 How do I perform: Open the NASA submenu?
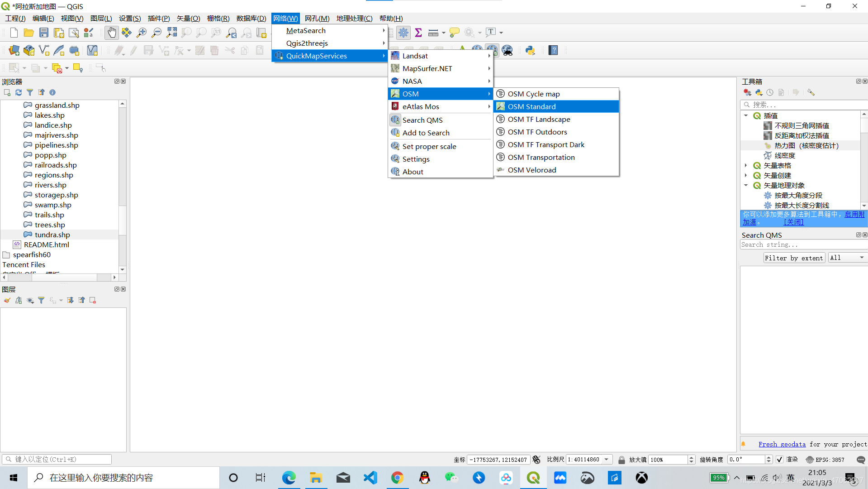pyautogui.click(x=441, y=81)
